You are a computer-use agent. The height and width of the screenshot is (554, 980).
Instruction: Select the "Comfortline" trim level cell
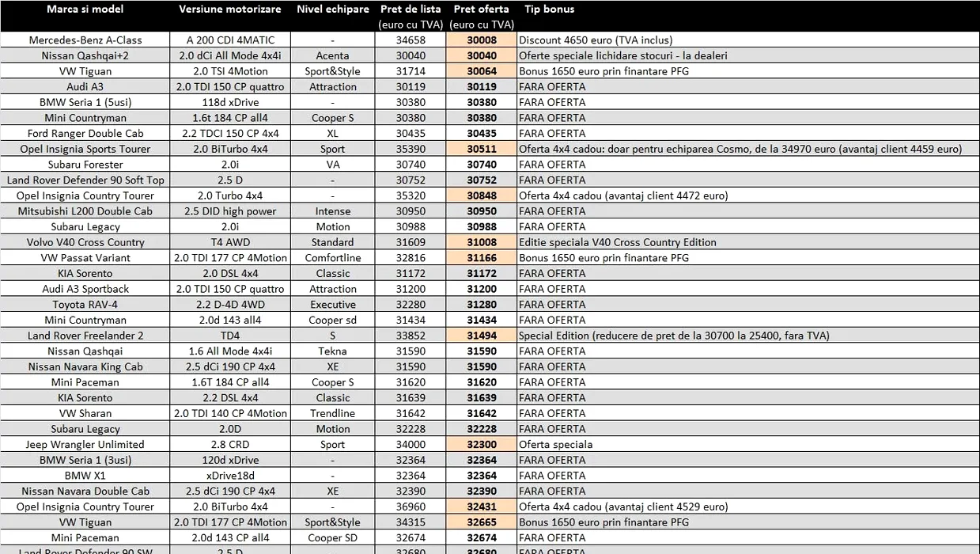pyautogui.click(x=333, y=258)
